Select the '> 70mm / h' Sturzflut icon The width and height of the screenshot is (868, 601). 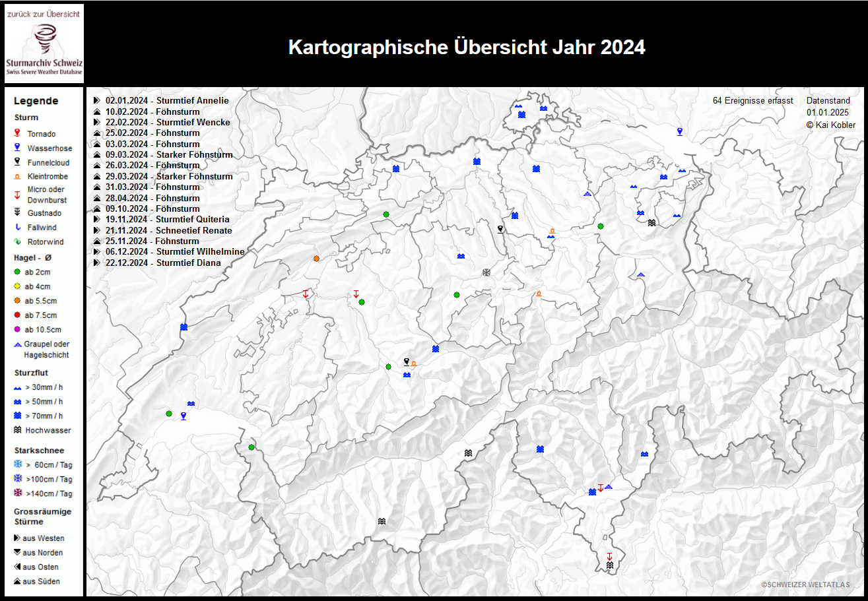17,416
